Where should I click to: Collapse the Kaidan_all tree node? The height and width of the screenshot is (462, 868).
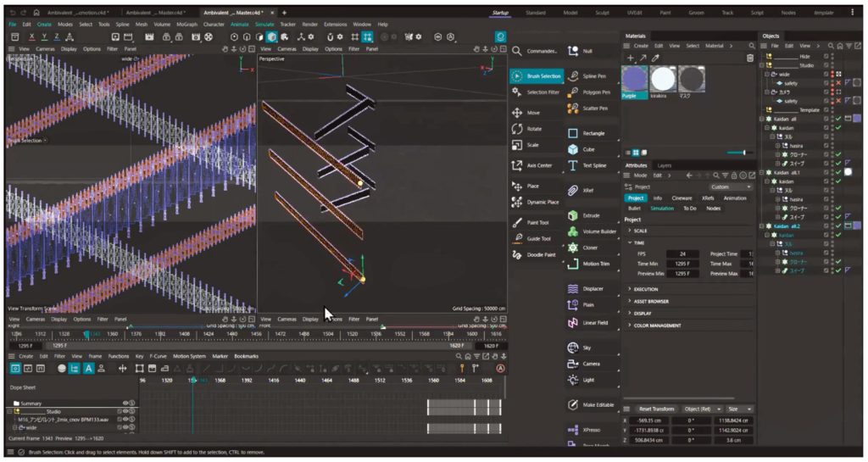tap(763, 119)
